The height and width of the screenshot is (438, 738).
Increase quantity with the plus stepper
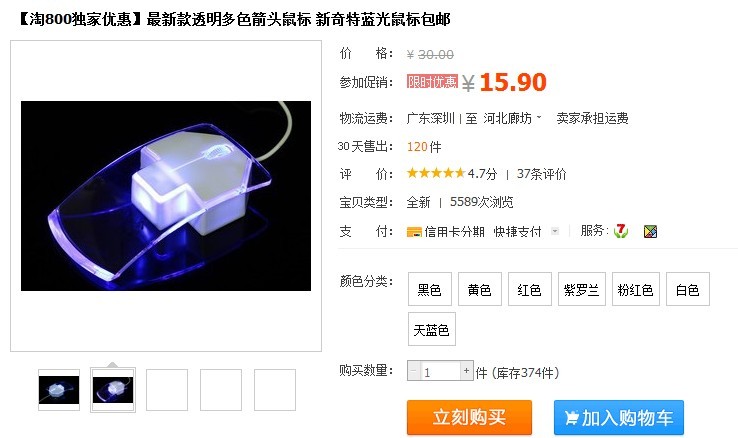466,371
